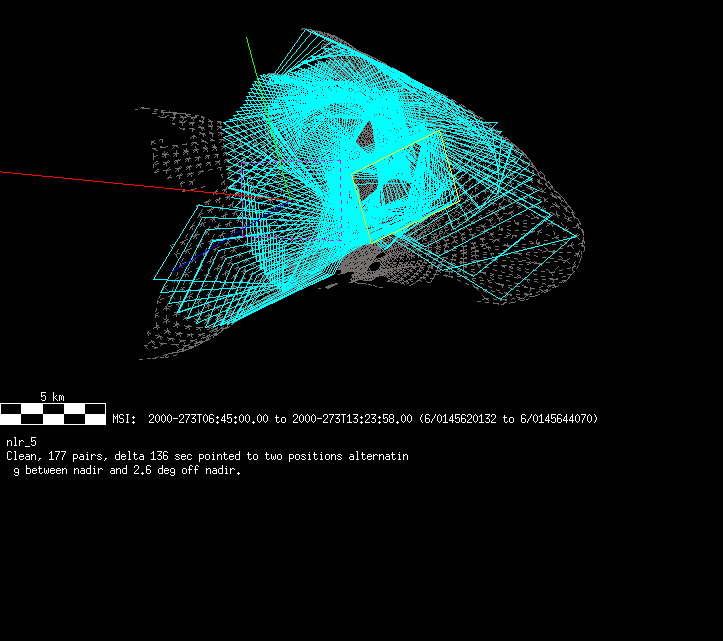
Task: Click the "MSI:" label text
Action: [124, 419]
